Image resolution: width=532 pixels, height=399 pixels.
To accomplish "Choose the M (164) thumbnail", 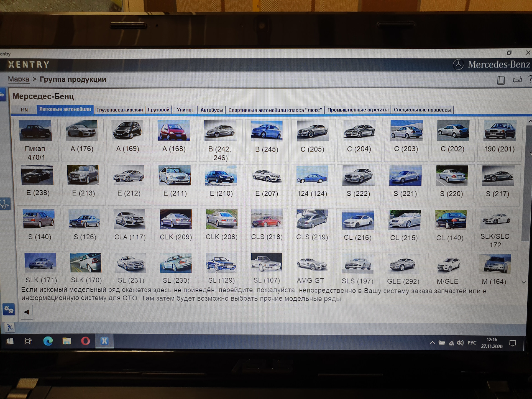I will pyautogui.click(x=495, y=264).
